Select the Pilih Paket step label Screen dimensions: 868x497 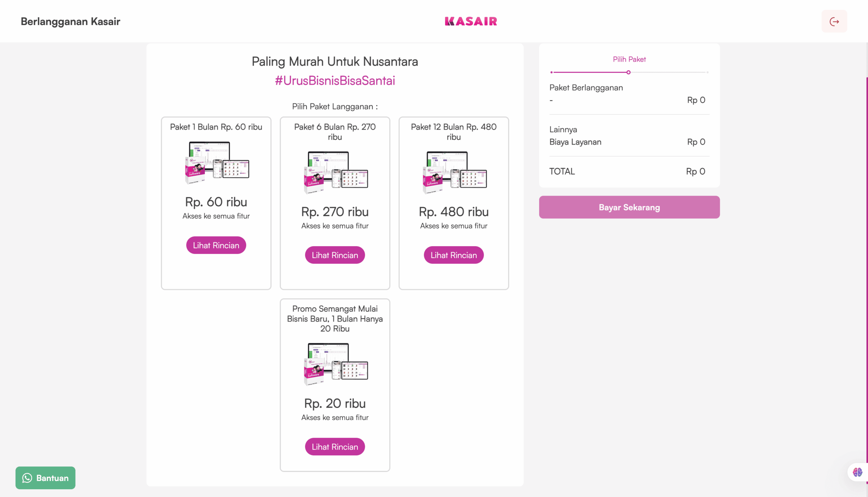629,59
